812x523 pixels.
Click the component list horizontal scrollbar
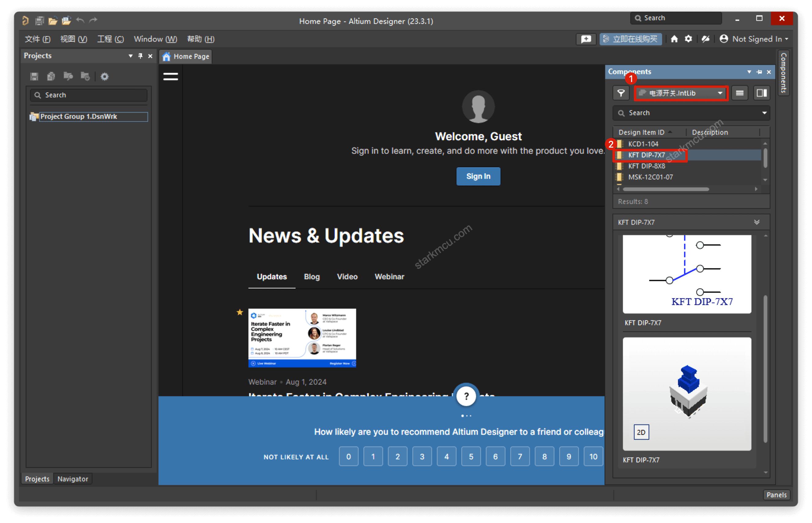pos(665,189)
